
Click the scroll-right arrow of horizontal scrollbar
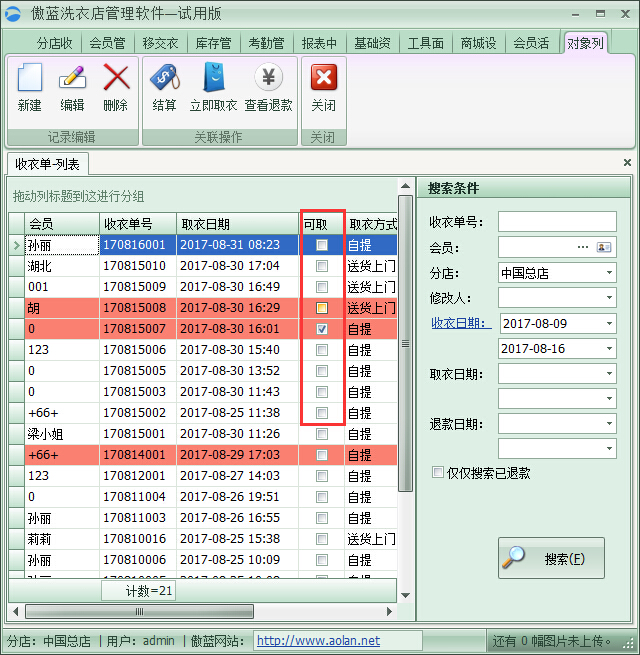(389, 612)
